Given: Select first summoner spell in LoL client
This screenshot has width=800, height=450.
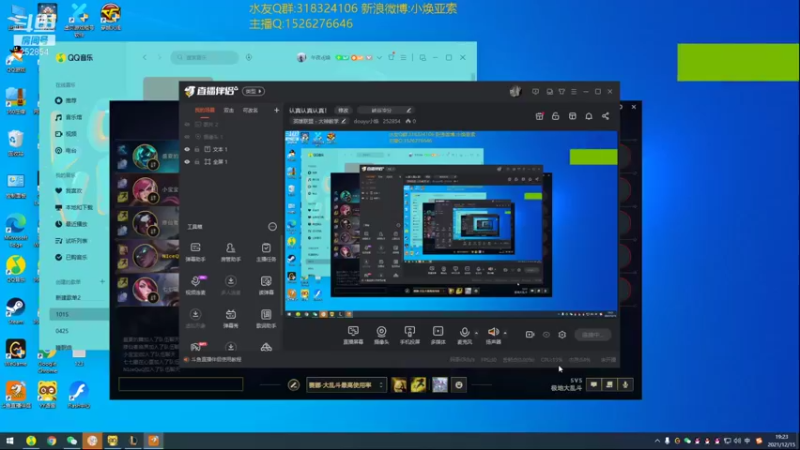Looking at the screenshot, I should tap(399, 385).
